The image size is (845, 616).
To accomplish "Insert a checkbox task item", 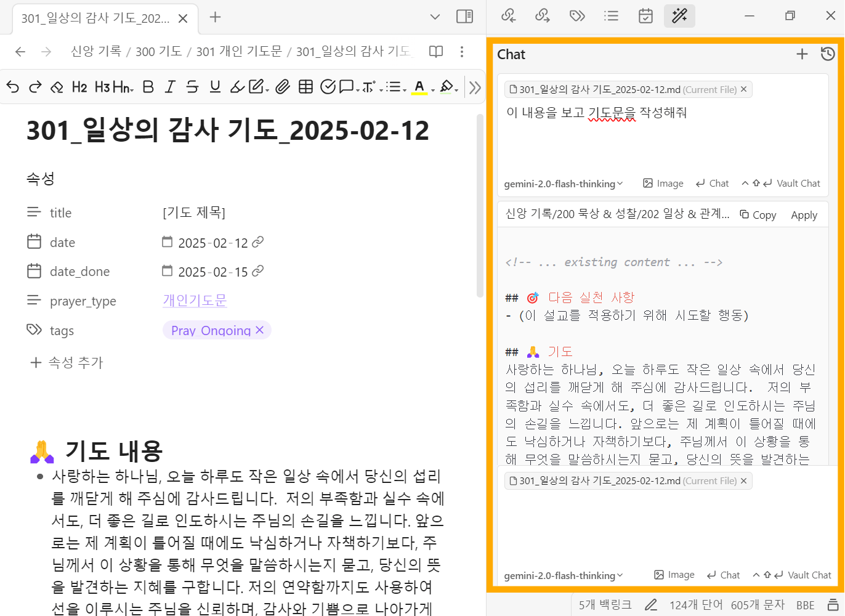I will pos(328,87).
